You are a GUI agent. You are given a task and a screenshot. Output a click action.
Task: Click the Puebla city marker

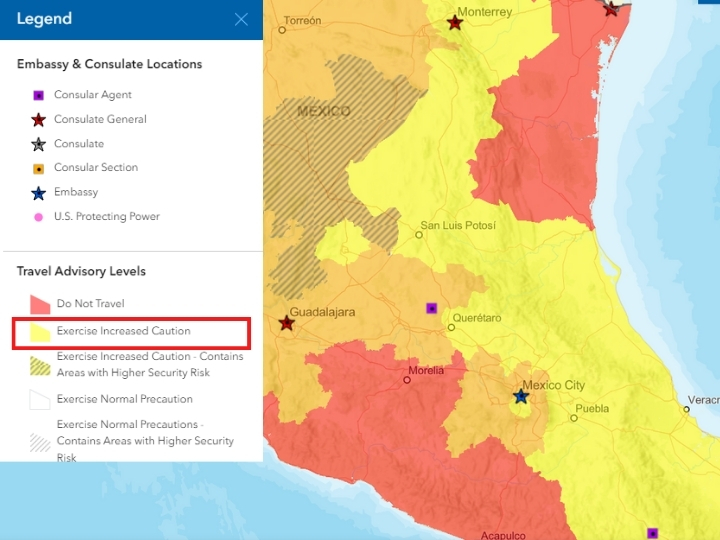574,418
